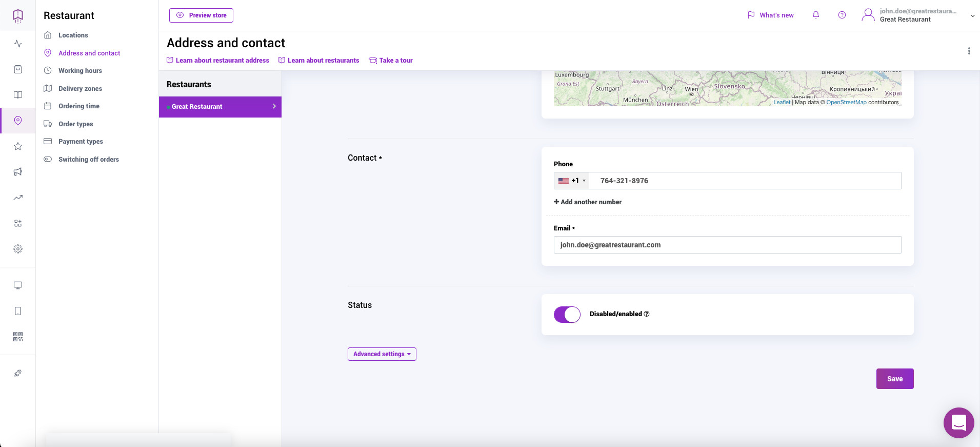Open the +1 country code selector
The image size is (980, 447).
click(572, 181)
